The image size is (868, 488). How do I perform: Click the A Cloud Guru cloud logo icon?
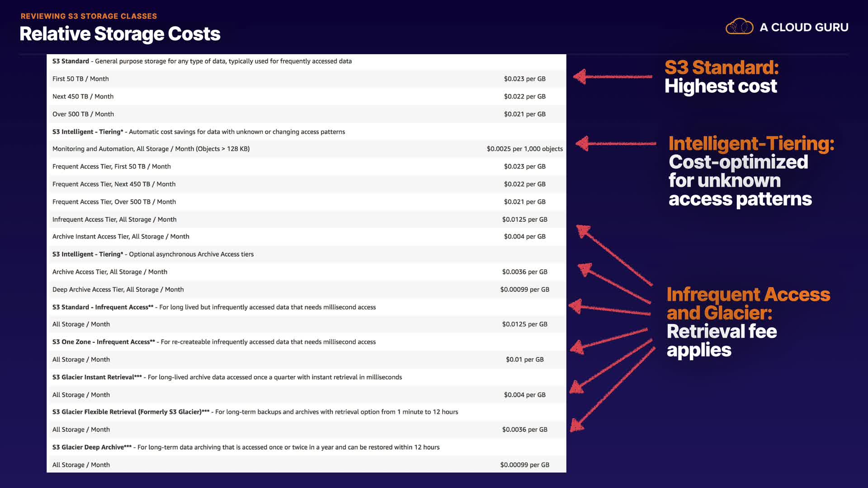point(739,27)
